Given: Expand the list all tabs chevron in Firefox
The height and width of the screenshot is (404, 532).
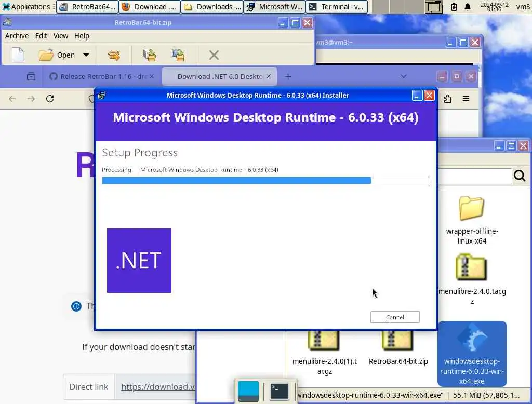Looking at the screenshot, I should click(x=403, y=76).
